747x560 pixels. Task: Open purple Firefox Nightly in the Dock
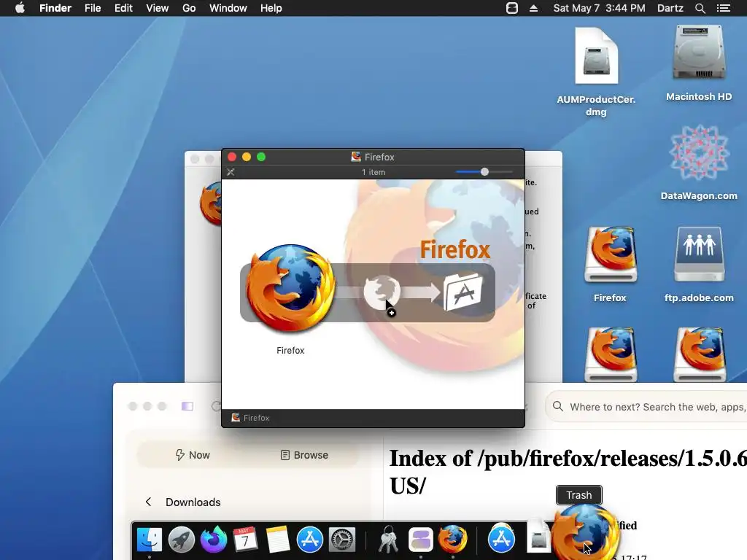point(214,540)
